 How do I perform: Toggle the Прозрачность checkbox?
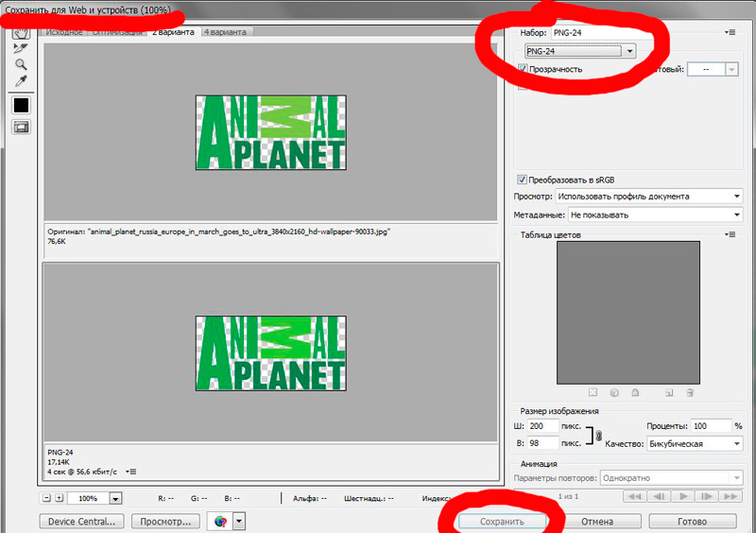(524, 69)
